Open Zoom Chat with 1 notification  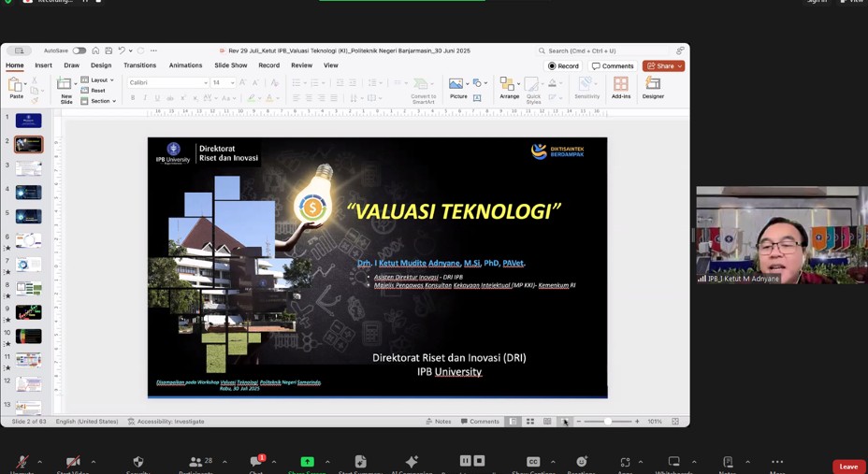256,463
